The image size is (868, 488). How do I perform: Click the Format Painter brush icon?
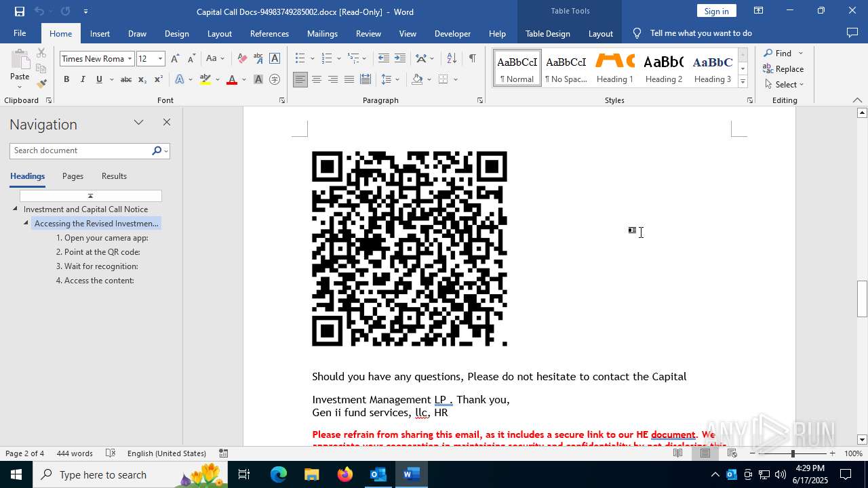click(41, 84)
